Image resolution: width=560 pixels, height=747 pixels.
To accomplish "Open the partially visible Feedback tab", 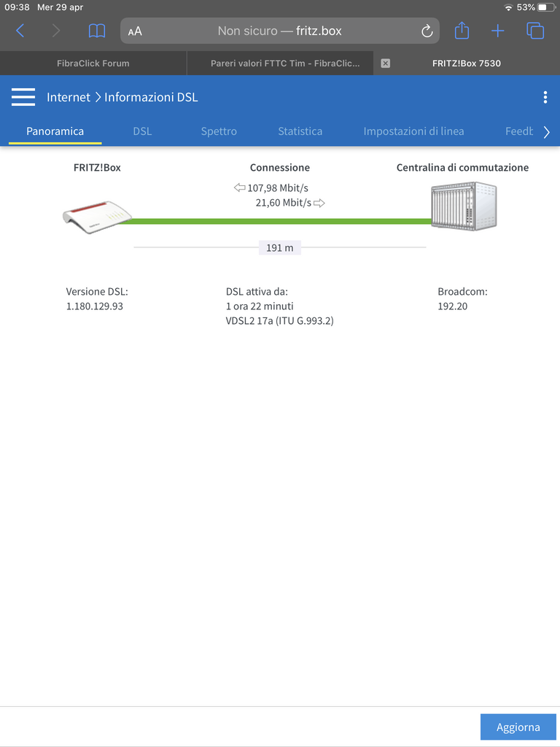I will (x=519, y=131).
